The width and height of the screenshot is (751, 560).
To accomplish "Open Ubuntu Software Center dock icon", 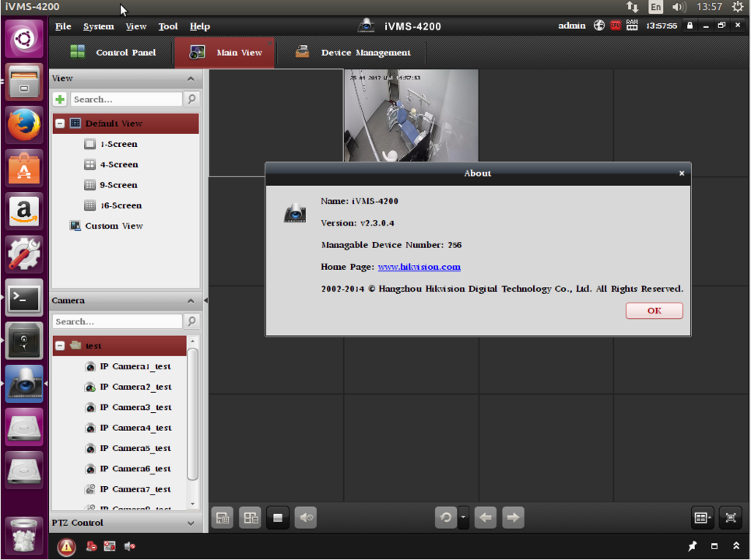I will coord(24,168).
